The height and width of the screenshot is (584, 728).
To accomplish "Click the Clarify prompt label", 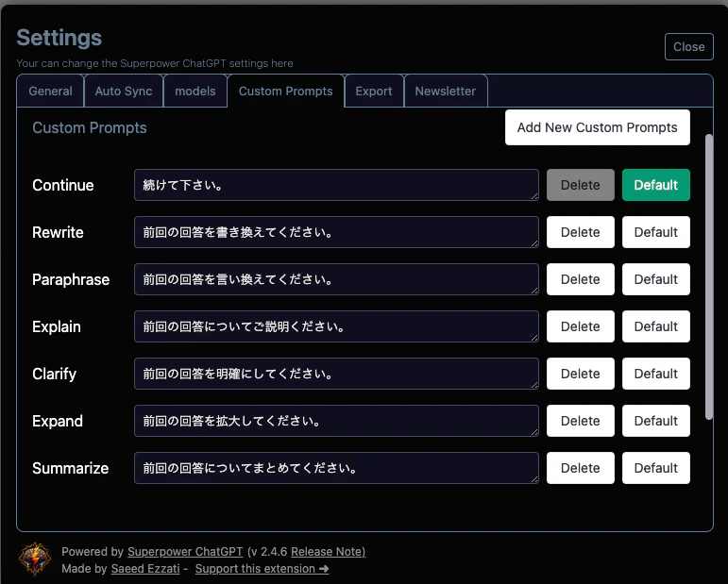I will [55, 374].
